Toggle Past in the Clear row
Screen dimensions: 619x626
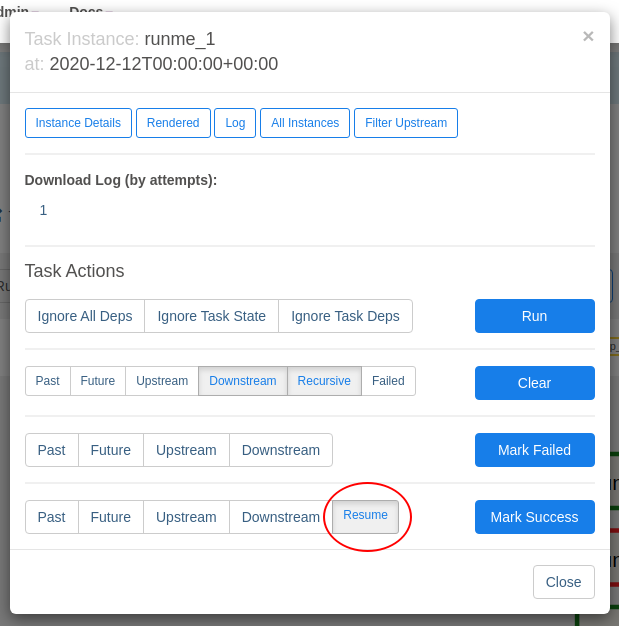[48, 381]
